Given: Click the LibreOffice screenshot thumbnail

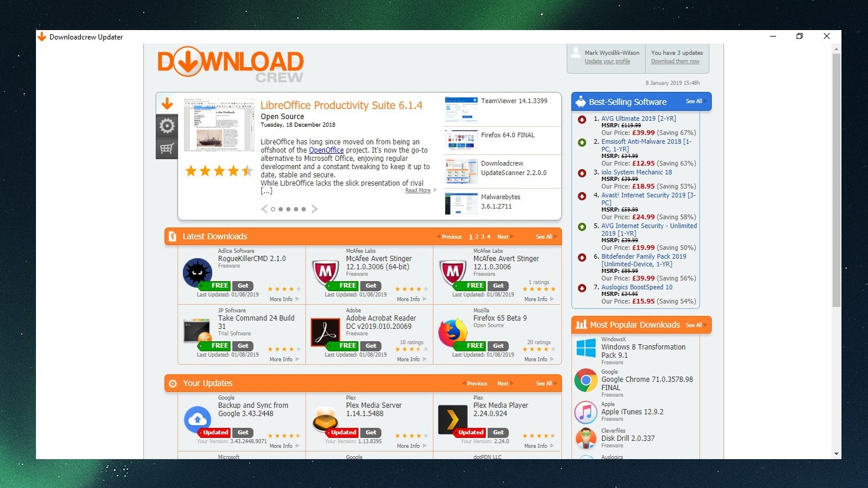Looking at the screenshot, I should 219,126.
